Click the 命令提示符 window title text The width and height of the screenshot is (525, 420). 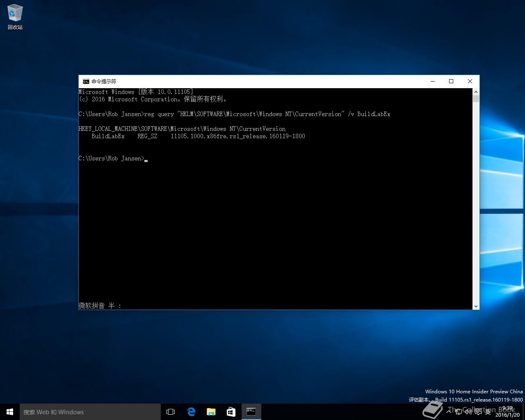(x=104, y=81)
